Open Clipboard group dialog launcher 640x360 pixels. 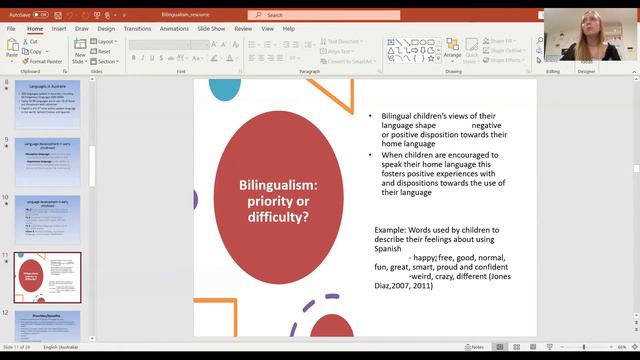65,71
